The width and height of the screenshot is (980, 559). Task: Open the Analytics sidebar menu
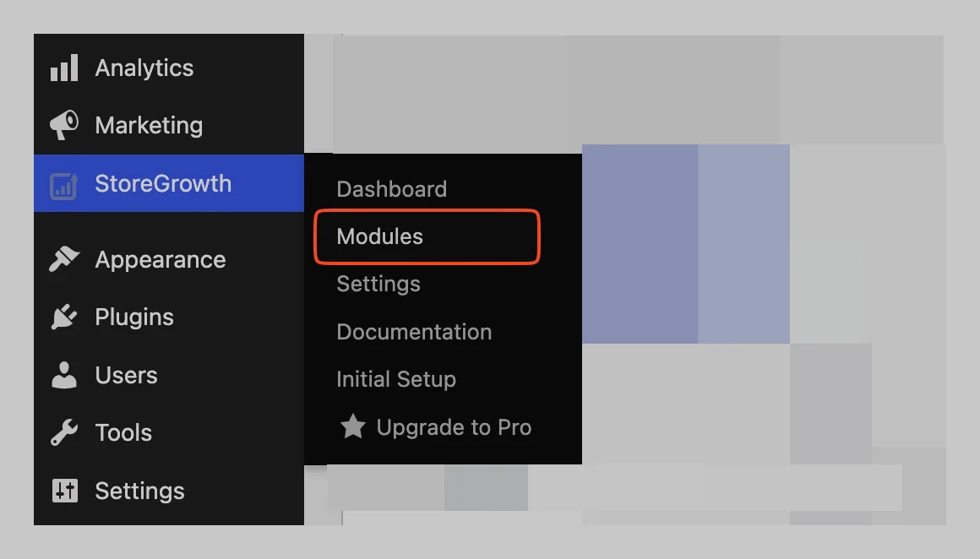[144, 68]
